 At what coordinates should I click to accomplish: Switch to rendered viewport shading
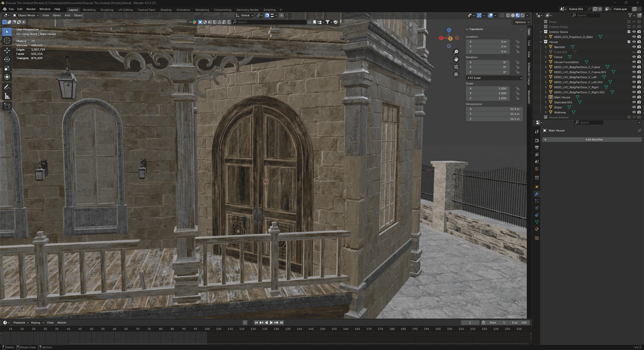point(523,15)
